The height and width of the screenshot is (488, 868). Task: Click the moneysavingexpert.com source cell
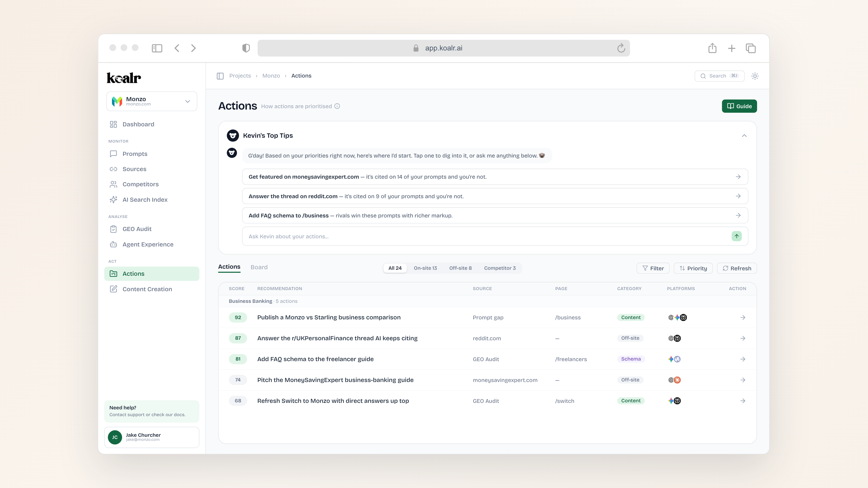click(x=505, y=380)
